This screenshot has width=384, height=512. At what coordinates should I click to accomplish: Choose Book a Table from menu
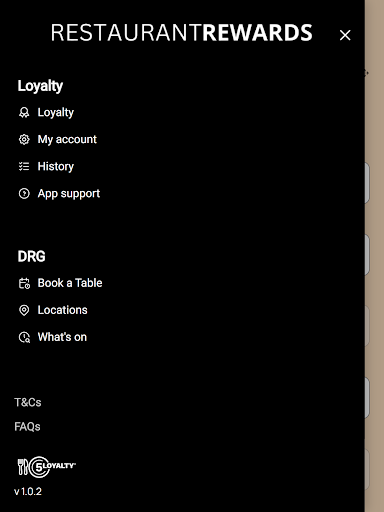70,283
